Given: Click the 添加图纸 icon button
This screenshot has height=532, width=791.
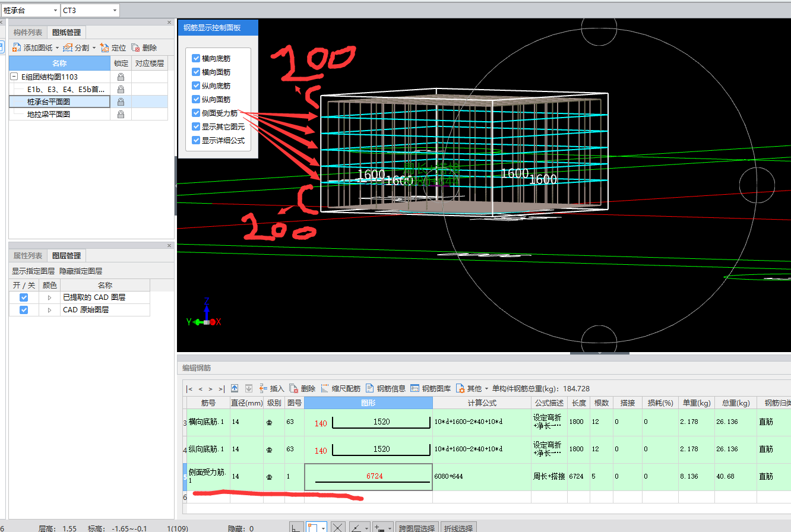Looking at the screenshot, I should [x=17, y=47].
